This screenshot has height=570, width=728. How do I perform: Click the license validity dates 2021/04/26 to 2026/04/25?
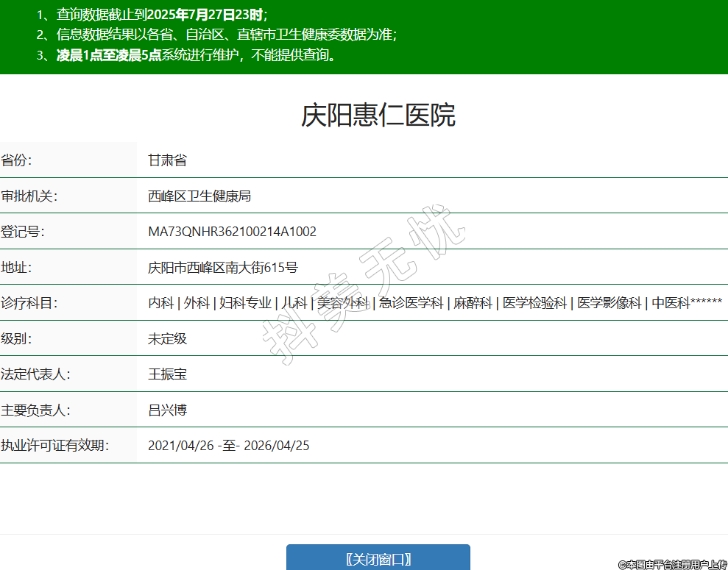pos(228,446)
